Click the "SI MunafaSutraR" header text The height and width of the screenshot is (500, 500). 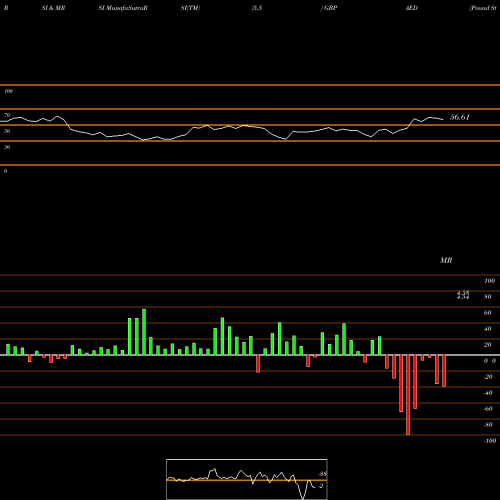click(x=123, y=8)
